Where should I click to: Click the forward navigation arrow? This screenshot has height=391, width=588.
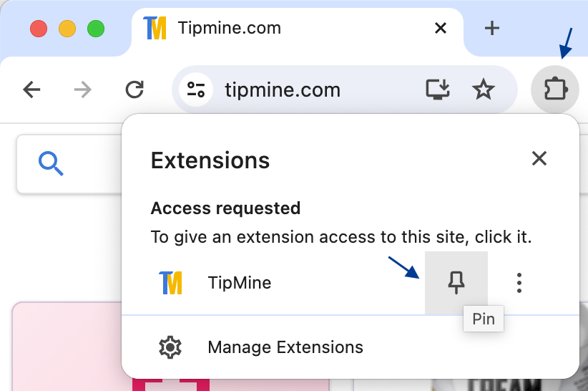tap(83, 90)
